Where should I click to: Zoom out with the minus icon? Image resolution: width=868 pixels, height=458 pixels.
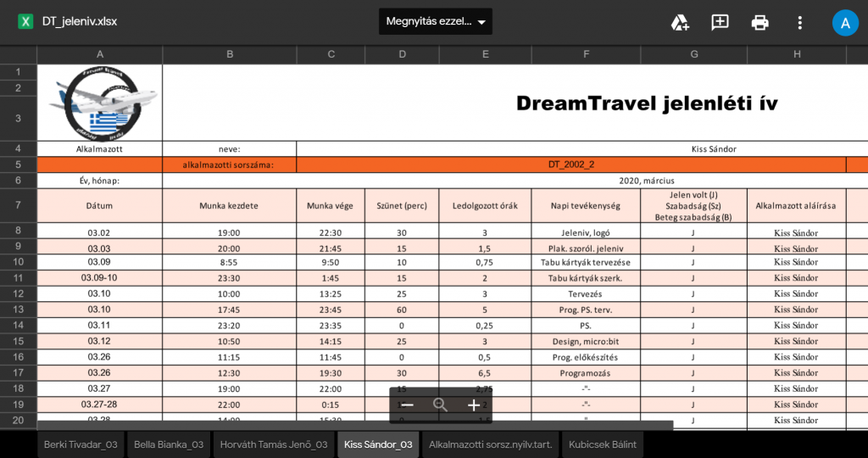click(x=408, y=405)
